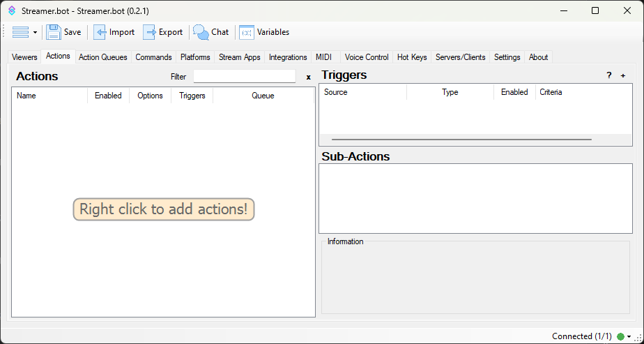Viewport: 644px width, 344px height.
Task: Open the Chat bubbles icon
Action: [201, 32]
